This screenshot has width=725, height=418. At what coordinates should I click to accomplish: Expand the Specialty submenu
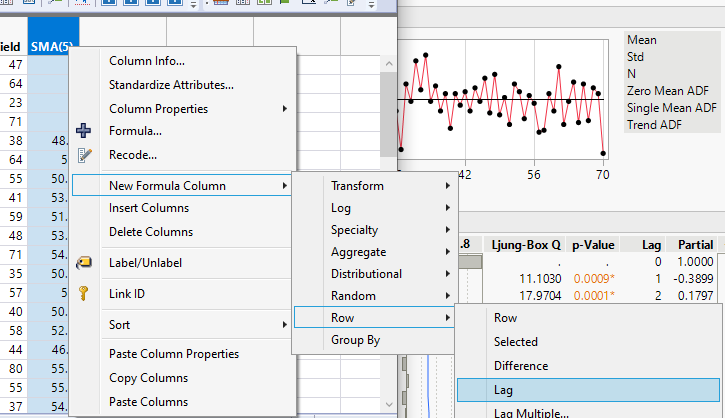(375, 230)
